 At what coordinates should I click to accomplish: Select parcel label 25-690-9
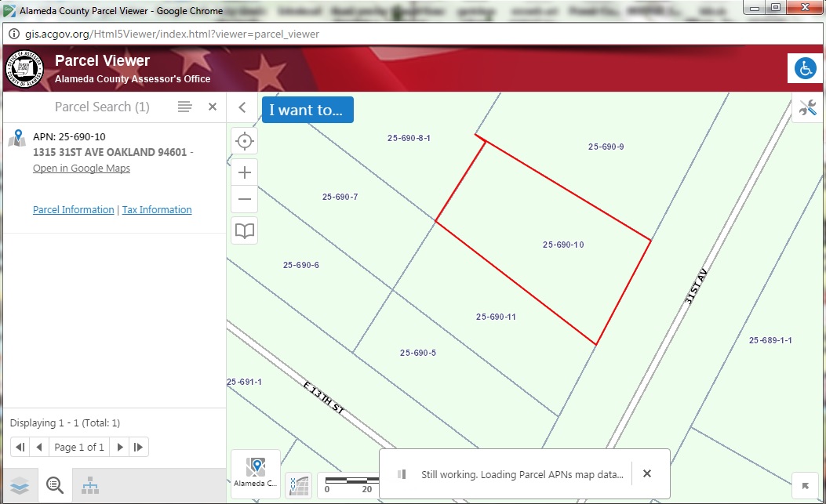pyautogui.click(x=606, y=147)
